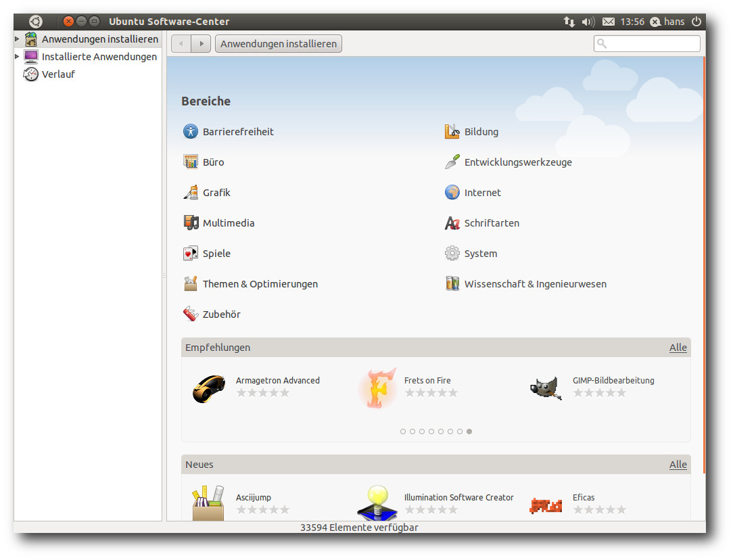The height and width of the screenshot is (560, 733).
Task: Select the first Empfehlungen pagination dot
Action: [403, 431]
